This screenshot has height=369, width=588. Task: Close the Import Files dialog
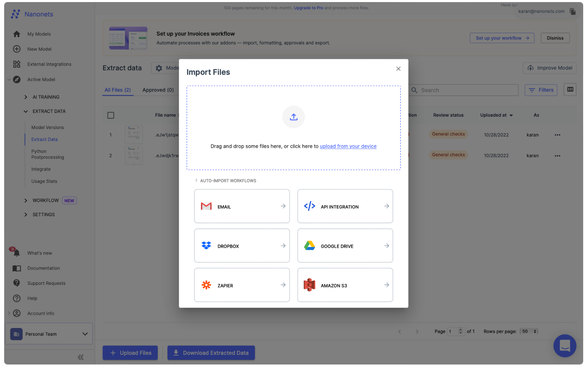coord(398,69)
